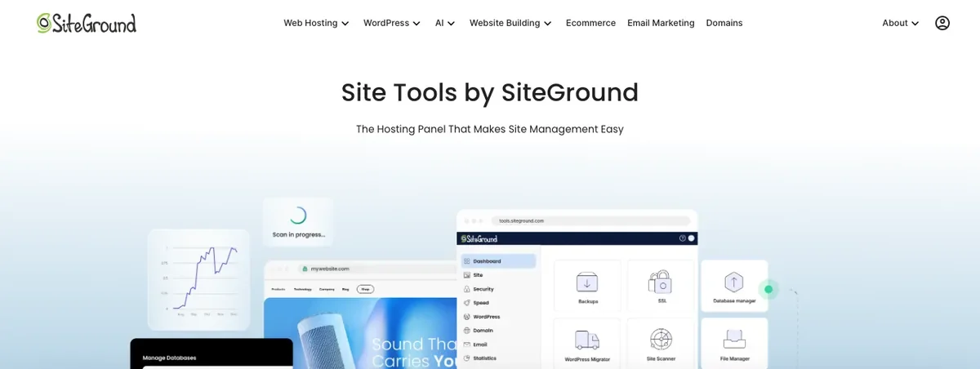Screen dimensions: 980x369
Task: Click the user account login icon
Action: (x=942, y=23)
